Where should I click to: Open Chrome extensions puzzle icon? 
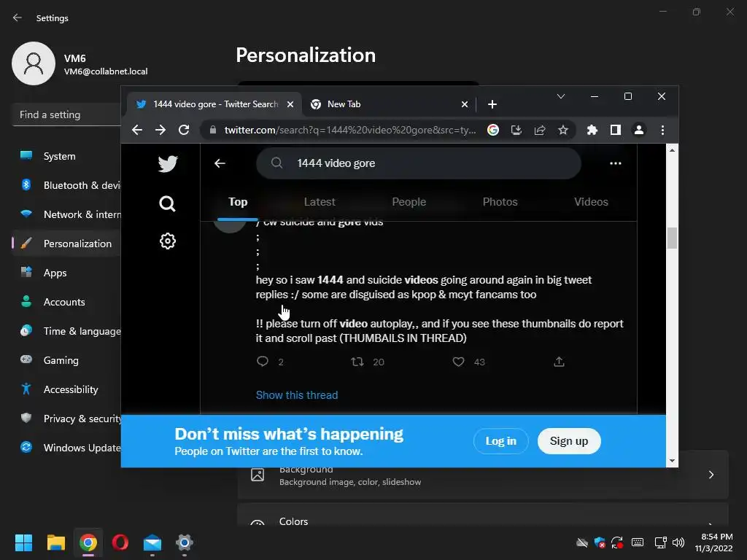click(x=592, y=130)
